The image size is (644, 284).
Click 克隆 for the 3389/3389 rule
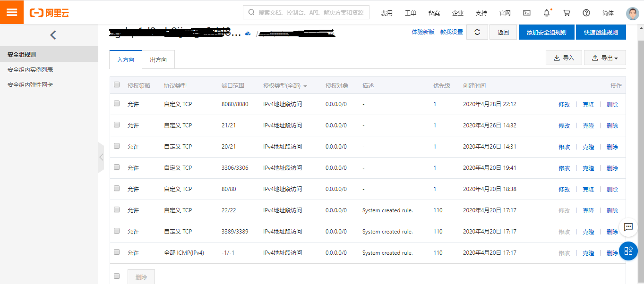coord(588,232)
